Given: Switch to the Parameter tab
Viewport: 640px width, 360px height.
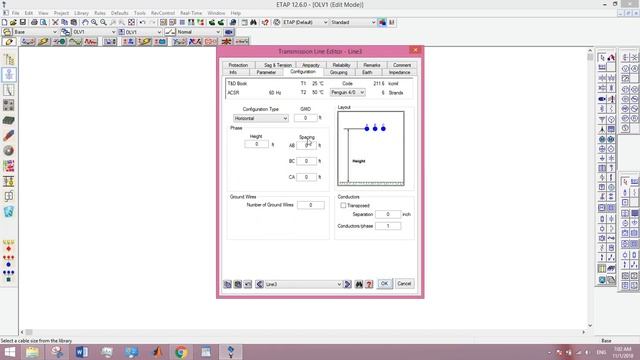Looking at the screenshot, I should point(266,72).
